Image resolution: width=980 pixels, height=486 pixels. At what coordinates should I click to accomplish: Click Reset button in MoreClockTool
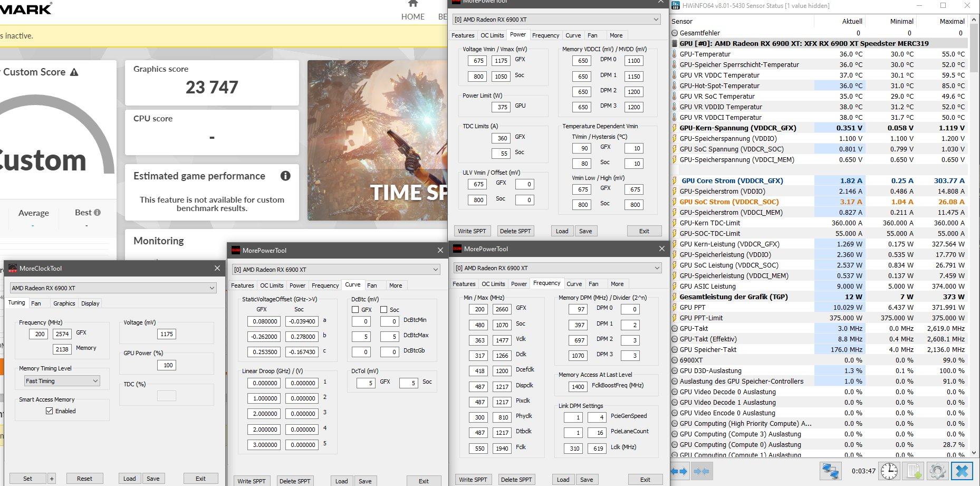pyautogui.click(x=84, y=479)
